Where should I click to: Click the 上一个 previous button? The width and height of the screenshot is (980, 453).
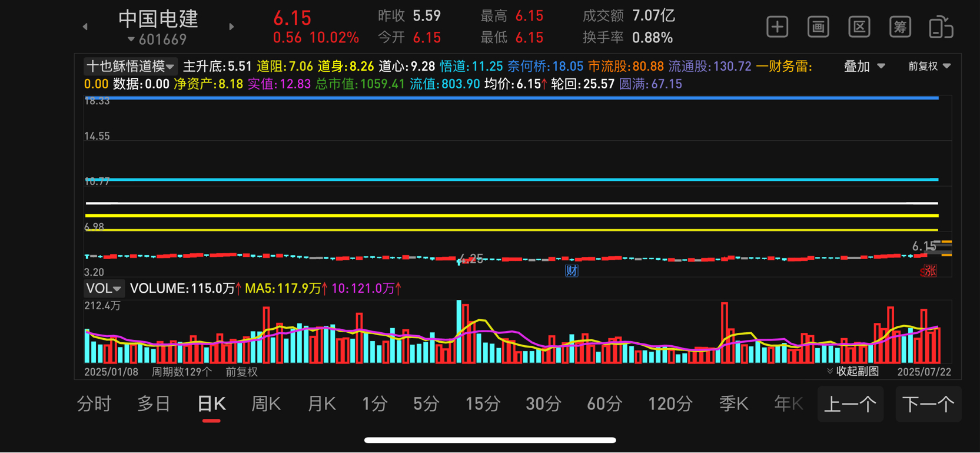851,404
